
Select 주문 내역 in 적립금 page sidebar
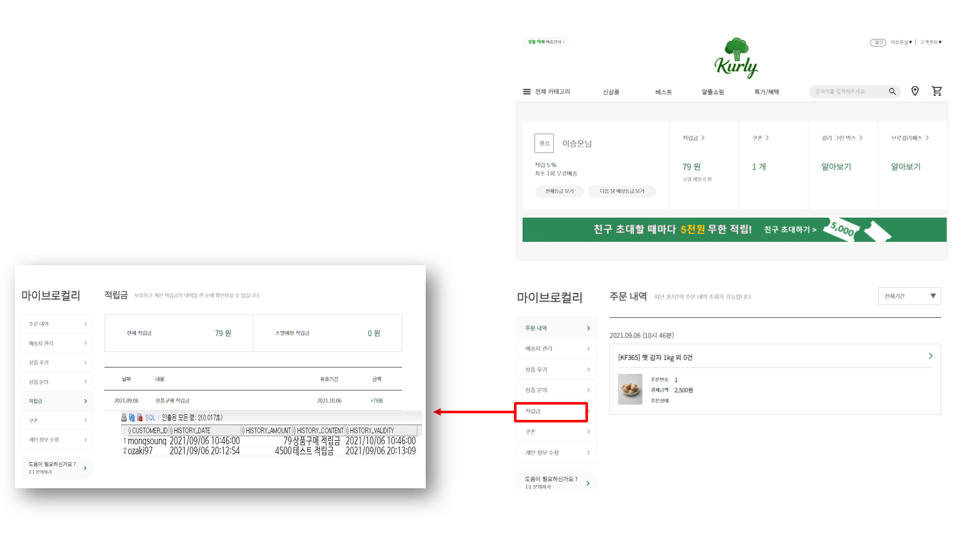coord(57,324)
